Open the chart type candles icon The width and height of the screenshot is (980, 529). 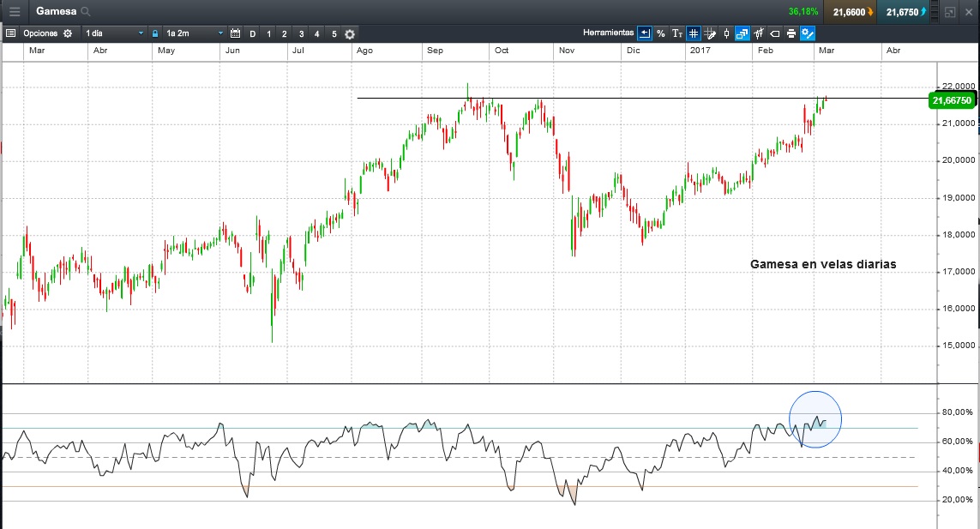759,33
